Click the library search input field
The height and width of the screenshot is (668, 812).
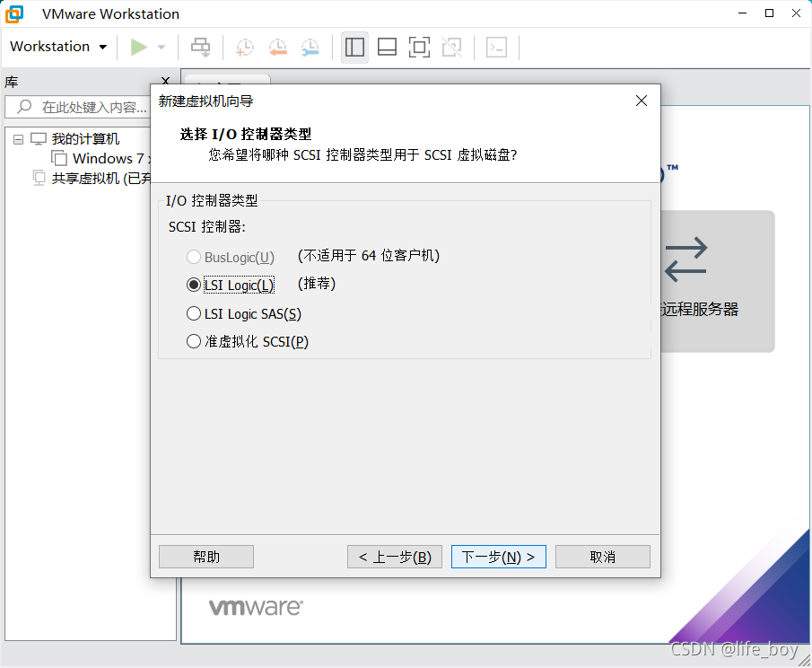pyautogui.click(x=78, y=107)
